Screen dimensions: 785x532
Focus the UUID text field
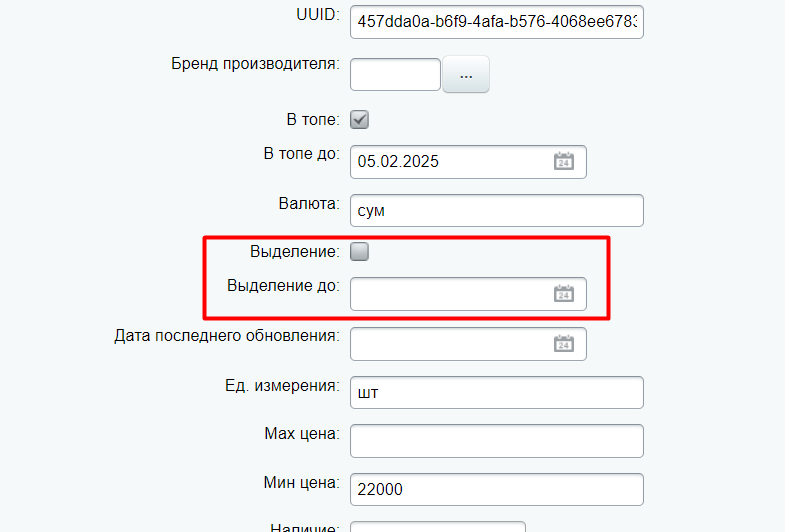(x=497, y=22)
